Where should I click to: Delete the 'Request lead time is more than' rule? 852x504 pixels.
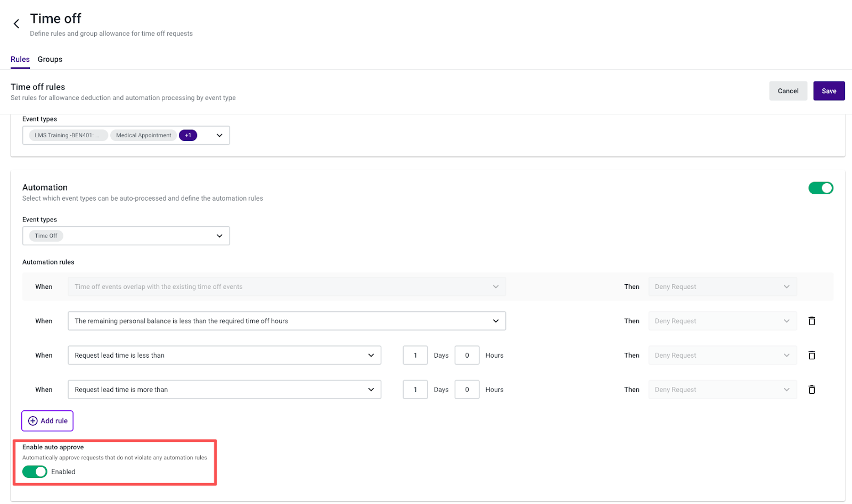click(x=812, y=390)
